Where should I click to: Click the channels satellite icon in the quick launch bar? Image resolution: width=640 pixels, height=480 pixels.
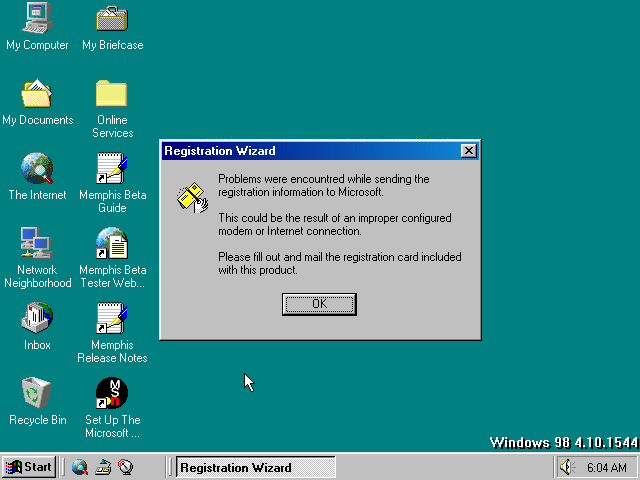(125, 467)
